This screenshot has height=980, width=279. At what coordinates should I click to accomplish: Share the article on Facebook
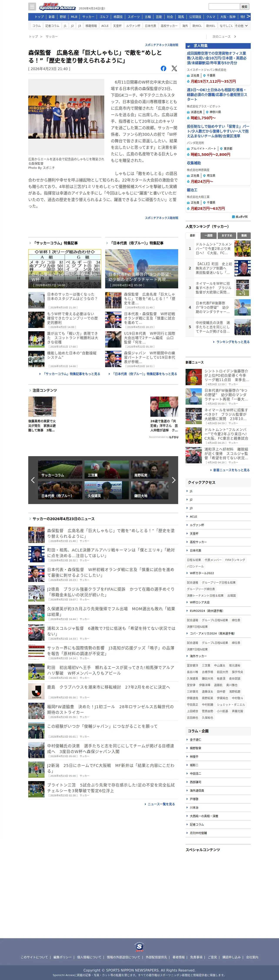163,69
